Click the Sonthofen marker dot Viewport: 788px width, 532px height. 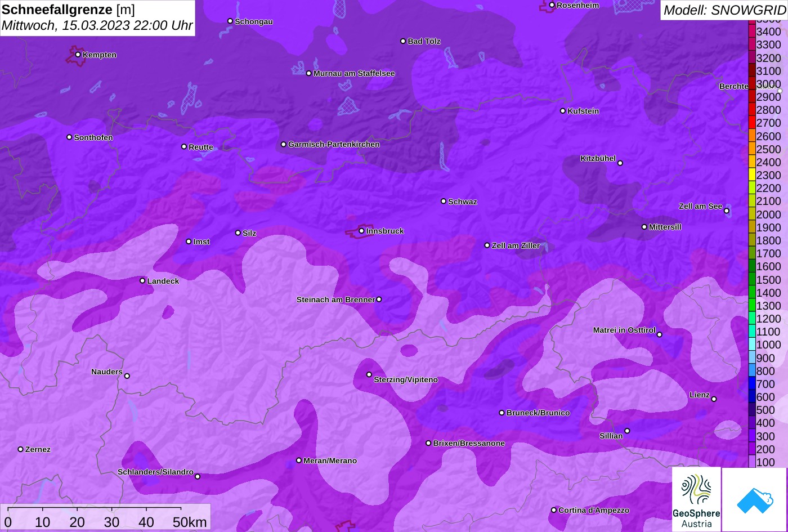[x=69, y=137]
